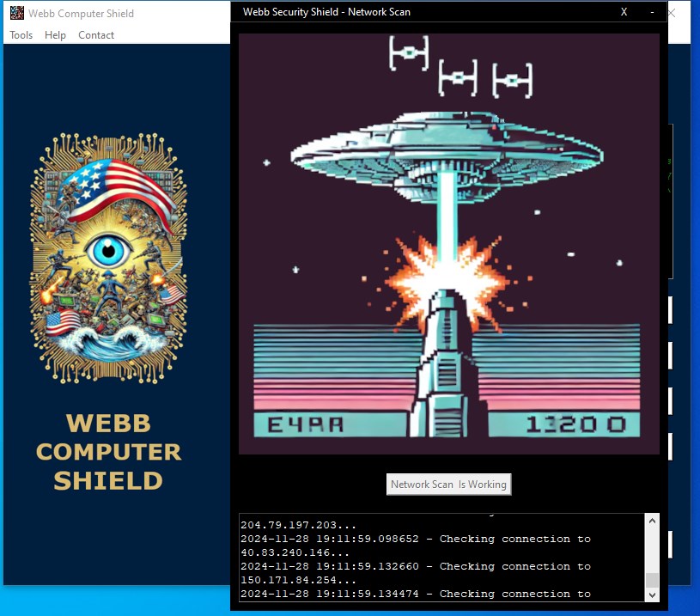
Task: Click the scroll down arrow in the log box
Action: pyautogui.click(x=652, y=595)
